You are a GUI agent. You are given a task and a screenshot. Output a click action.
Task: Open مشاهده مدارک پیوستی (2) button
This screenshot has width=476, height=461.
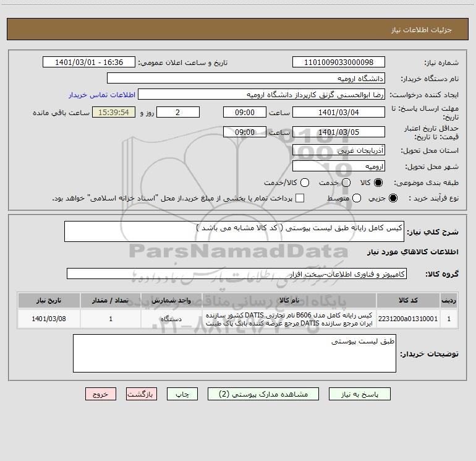coord(263,394)
